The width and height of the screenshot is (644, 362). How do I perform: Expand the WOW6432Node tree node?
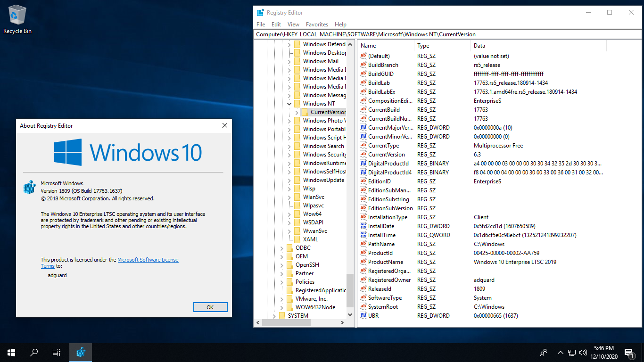point(281,307)
